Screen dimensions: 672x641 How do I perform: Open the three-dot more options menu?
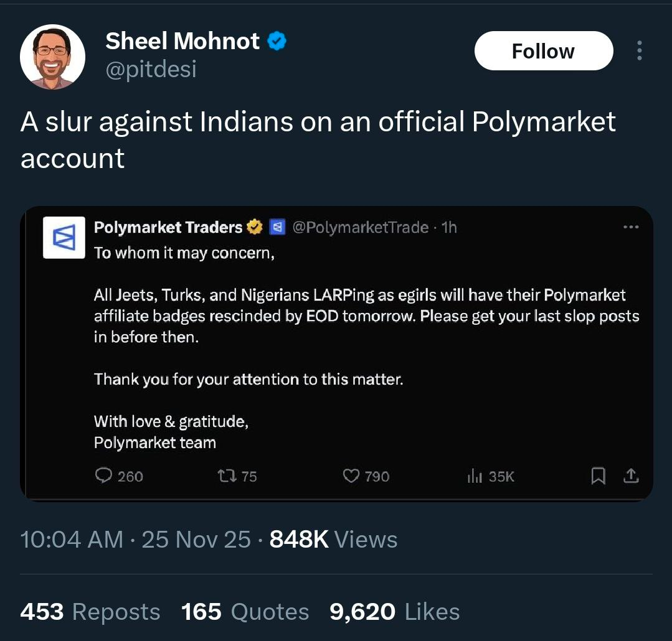point(639,51)
